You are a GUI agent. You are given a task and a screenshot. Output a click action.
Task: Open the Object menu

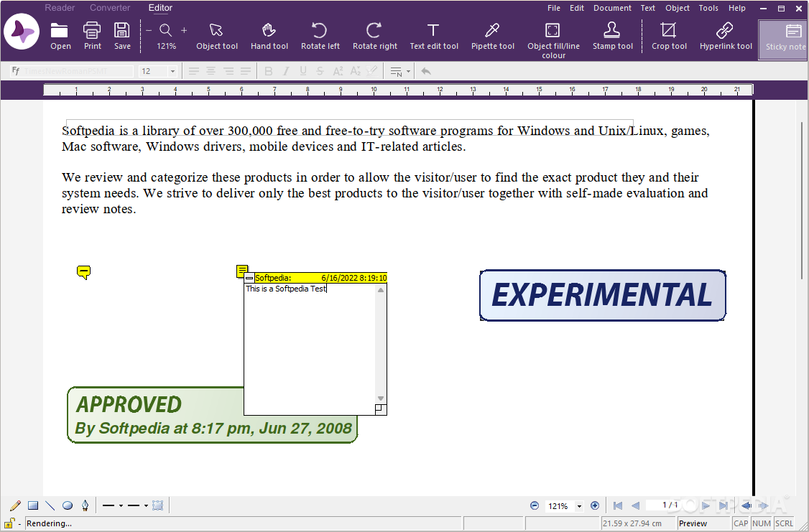677,8
